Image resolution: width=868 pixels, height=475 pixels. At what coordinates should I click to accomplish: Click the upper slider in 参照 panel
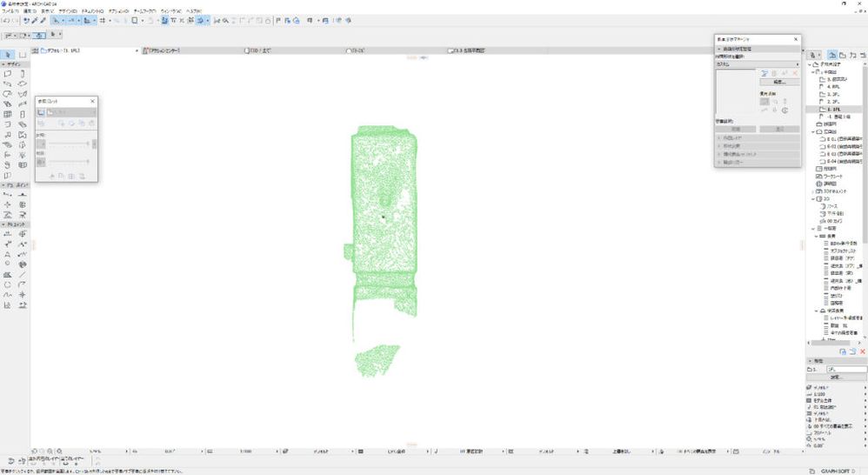[70, 144]
